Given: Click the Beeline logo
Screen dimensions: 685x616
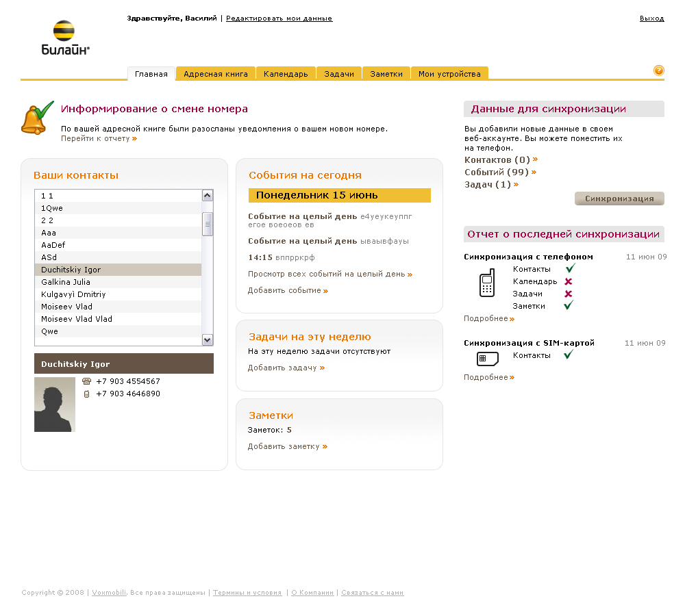Looking at the screenshot, I should pos(65,38).
